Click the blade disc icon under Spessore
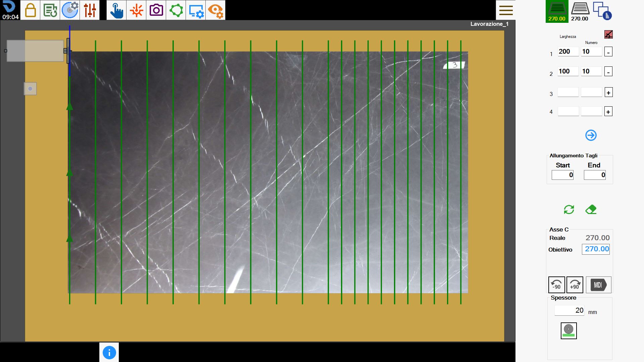 tap(568, 330)
